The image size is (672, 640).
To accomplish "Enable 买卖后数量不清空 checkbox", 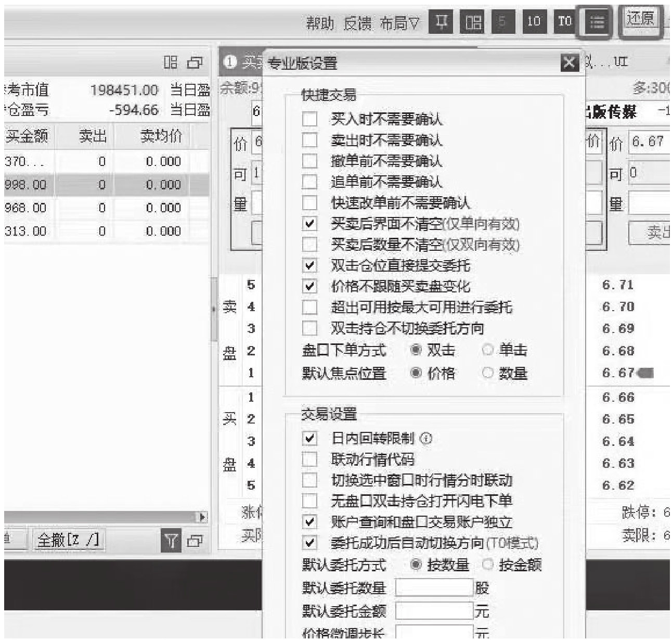I will tap(309, 245).
